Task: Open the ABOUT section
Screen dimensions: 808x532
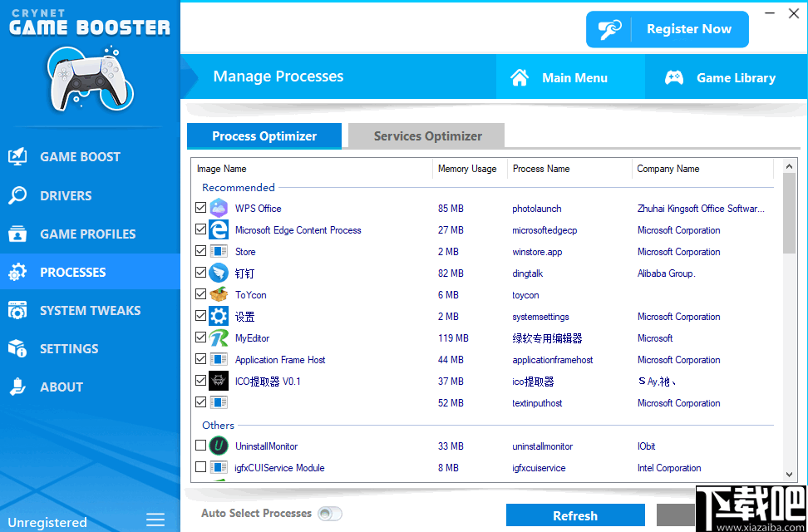Action: [x=90, y=387]
